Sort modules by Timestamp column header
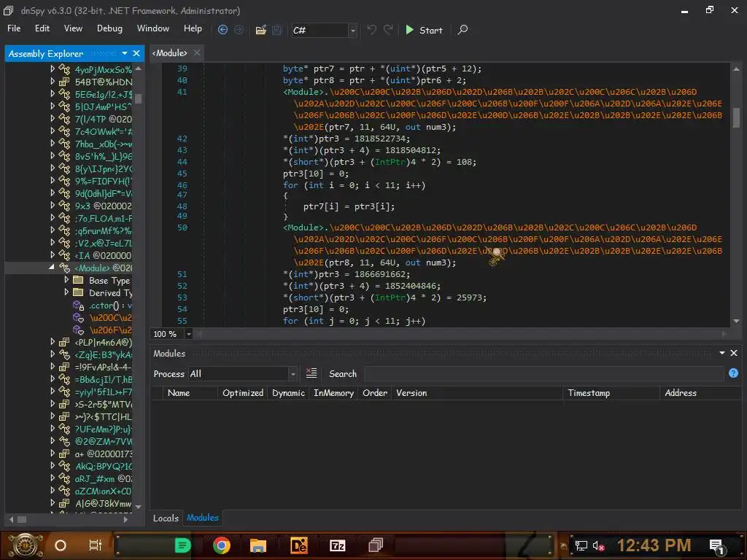Screen dimensions: 747x560 [x=588, y=392]
